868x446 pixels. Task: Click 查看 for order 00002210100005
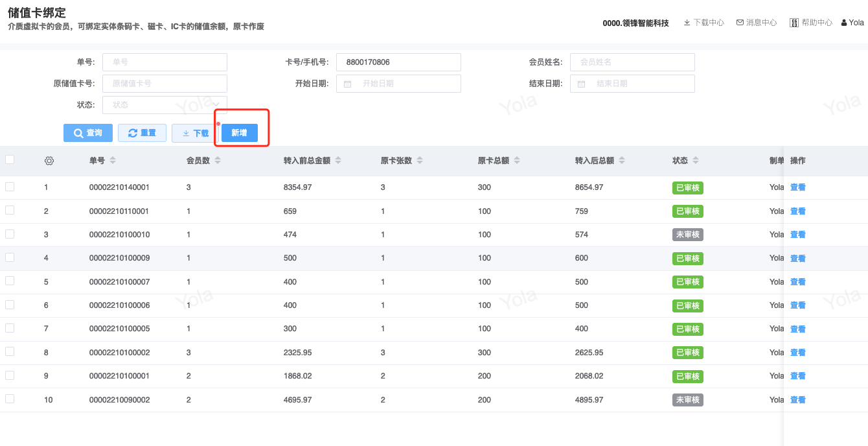pos(798,329)
